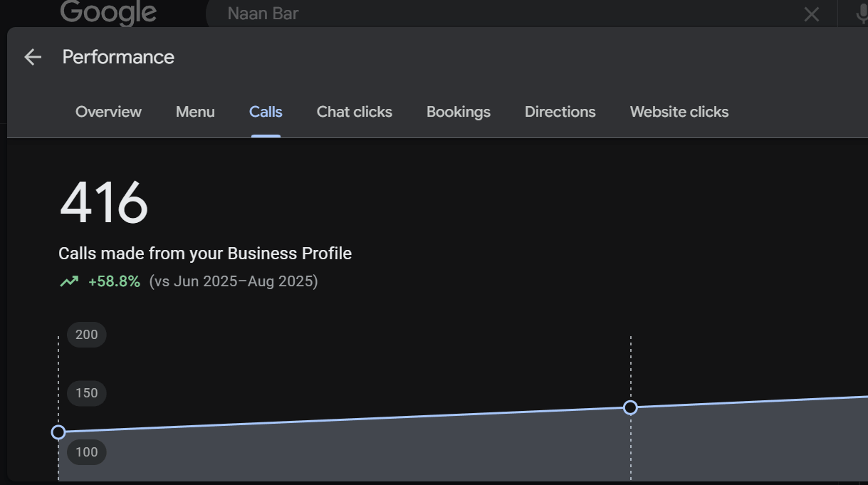Clear the Naan Bar search with X

pos(812,14)
